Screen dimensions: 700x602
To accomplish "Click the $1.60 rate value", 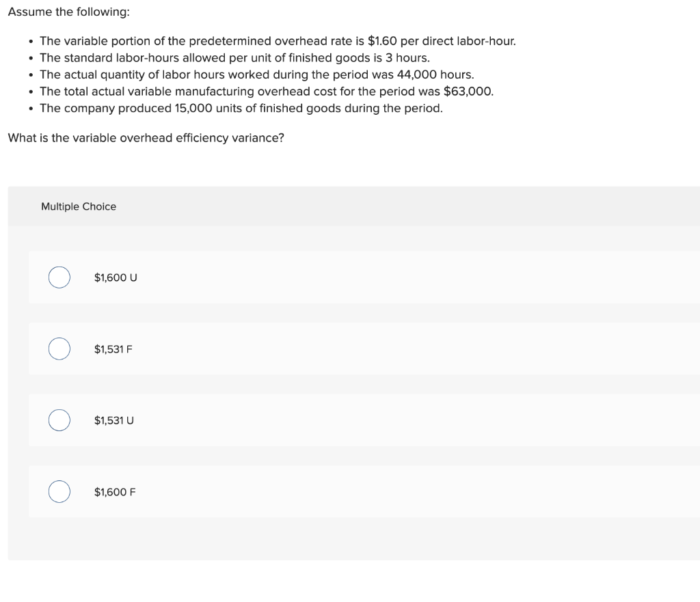I will point(382,41).
